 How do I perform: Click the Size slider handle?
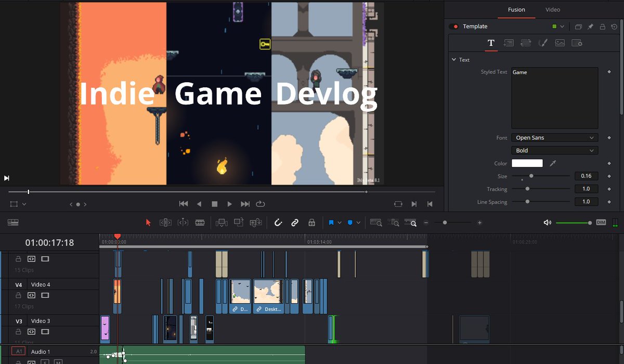click(531, 176)
